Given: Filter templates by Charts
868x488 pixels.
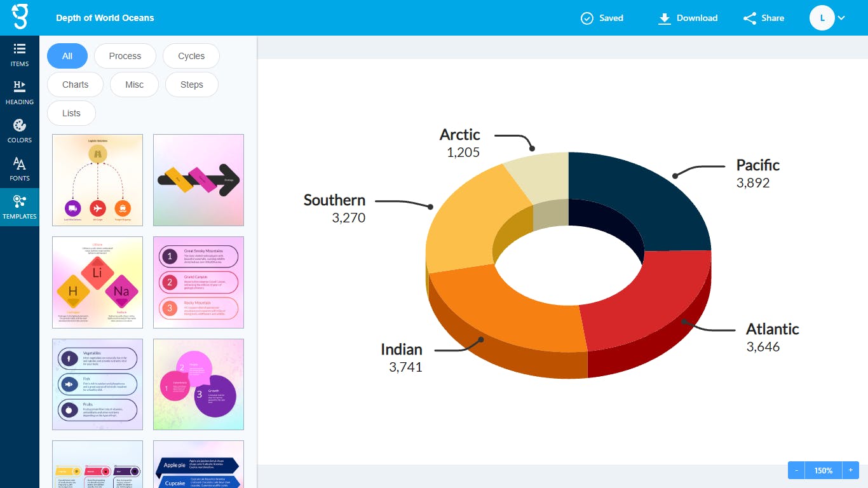Looking at the screenshot, I should click(x=75, y=85).
